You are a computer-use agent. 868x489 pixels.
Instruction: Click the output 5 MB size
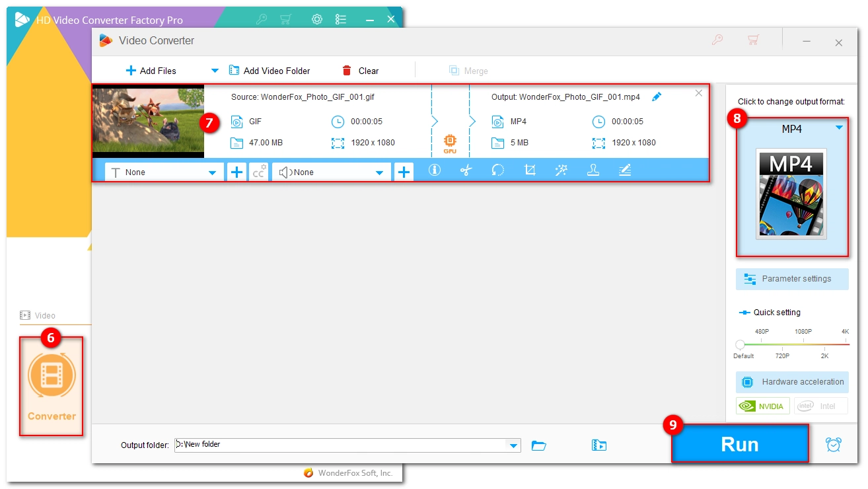[x=519, y=143]
